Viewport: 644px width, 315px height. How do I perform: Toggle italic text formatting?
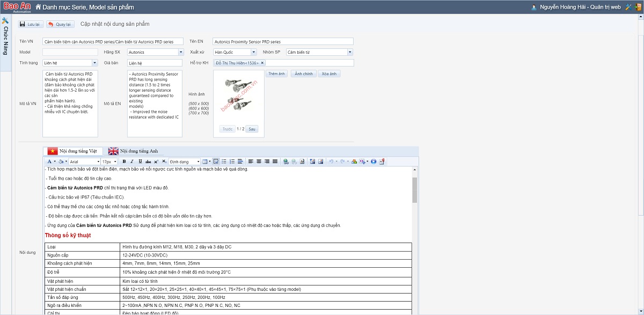coord(132,162)
